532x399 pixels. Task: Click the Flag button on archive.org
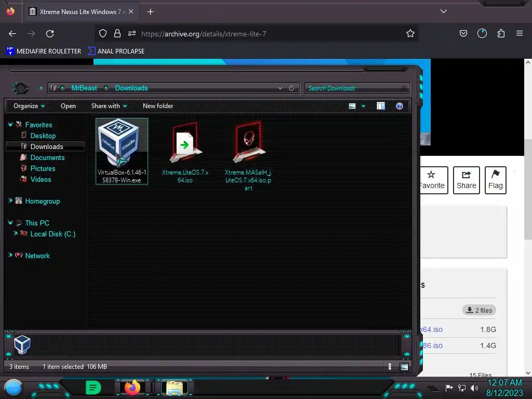pos(495,180)
